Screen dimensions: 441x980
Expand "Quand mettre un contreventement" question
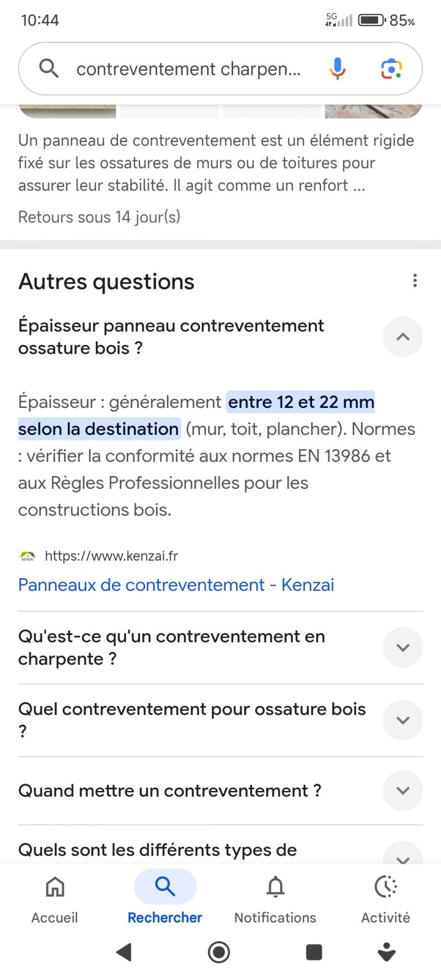pos(402,791)
